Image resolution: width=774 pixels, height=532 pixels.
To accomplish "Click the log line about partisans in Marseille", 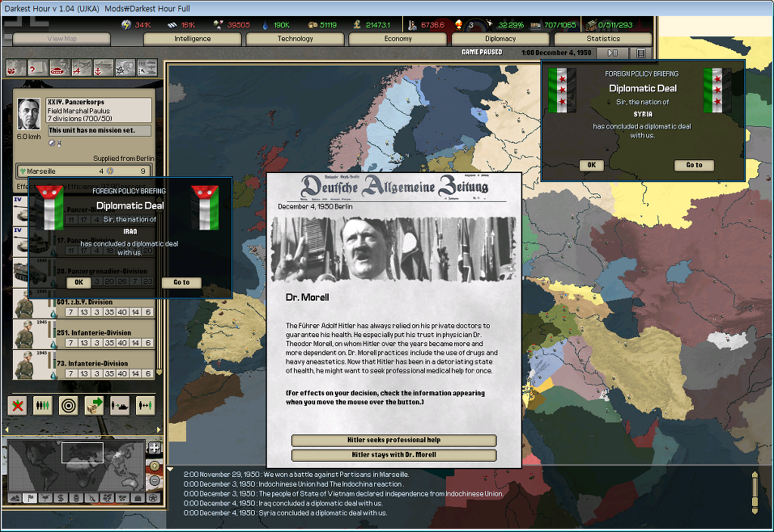I will [x=296, y=475].
